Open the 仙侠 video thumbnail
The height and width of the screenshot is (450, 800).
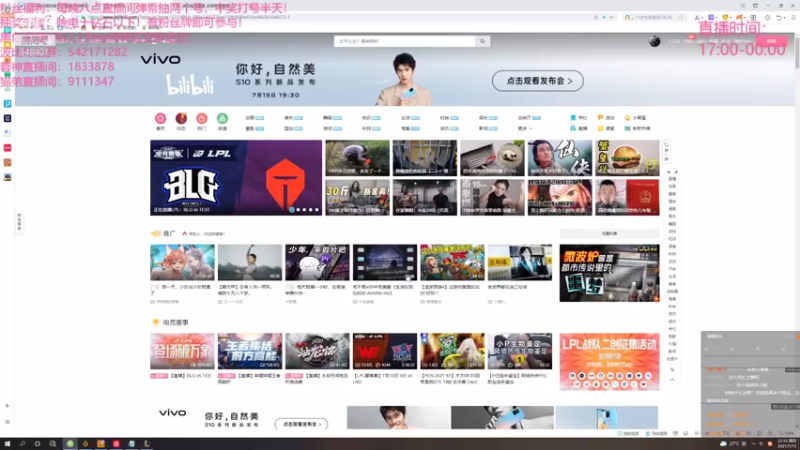[560, 158]
